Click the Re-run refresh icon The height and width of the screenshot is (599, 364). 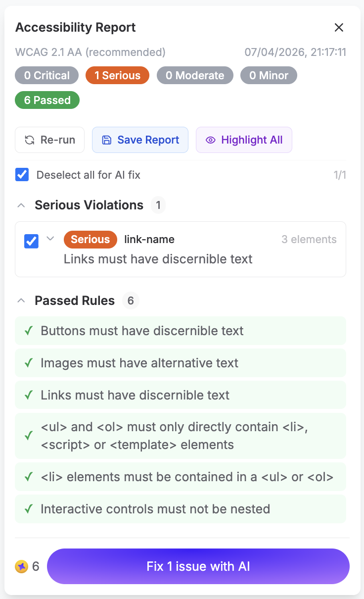(x=30, y=140)
